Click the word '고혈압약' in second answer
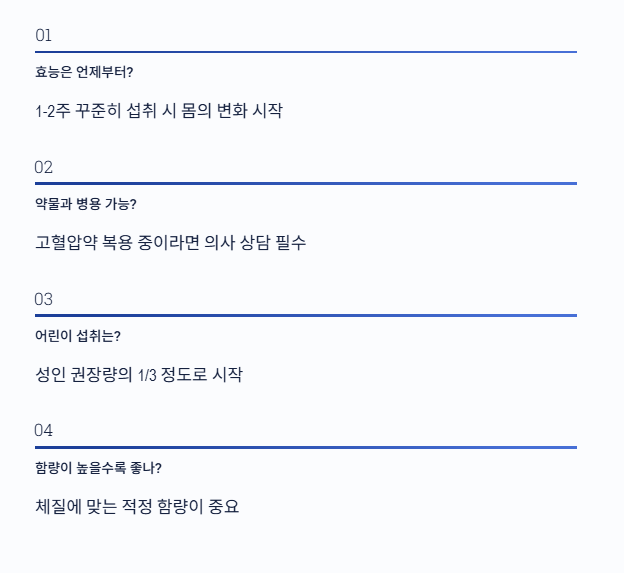624x573 pixels. pos(66,242)
